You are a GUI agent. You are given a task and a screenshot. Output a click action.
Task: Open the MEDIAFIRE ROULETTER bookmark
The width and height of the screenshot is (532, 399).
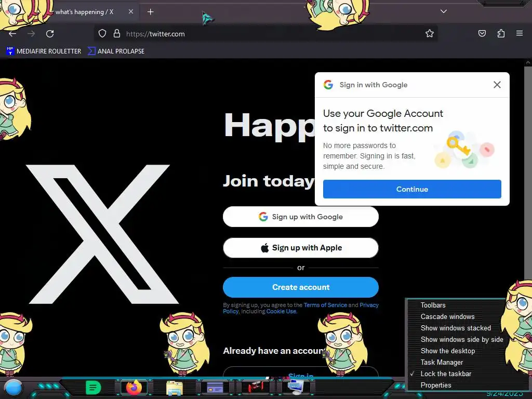click(x=44, y=51)
